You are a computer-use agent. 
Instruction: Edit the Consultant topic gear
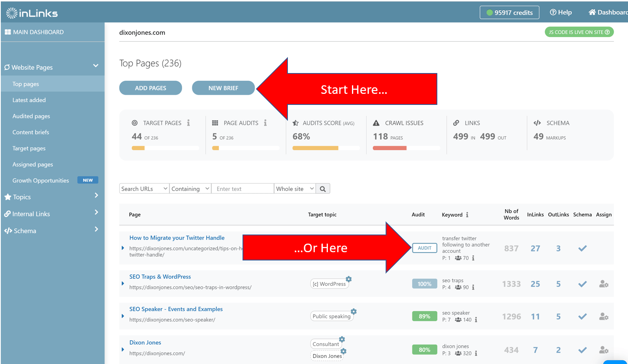click(x=342, y=339)
